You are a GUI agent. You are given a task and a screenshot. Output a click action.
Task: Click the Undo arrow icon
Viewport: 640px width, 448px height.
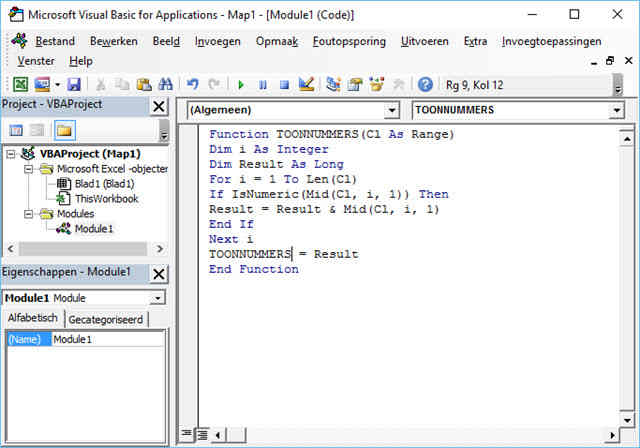pyautogui.click(x=192, y=84)
